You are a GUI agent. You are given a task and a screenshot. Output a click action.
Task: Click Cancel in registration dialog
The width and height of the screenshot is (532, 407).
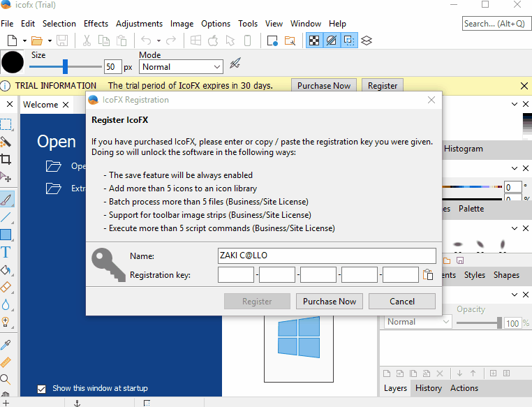(x=402, y=301)
